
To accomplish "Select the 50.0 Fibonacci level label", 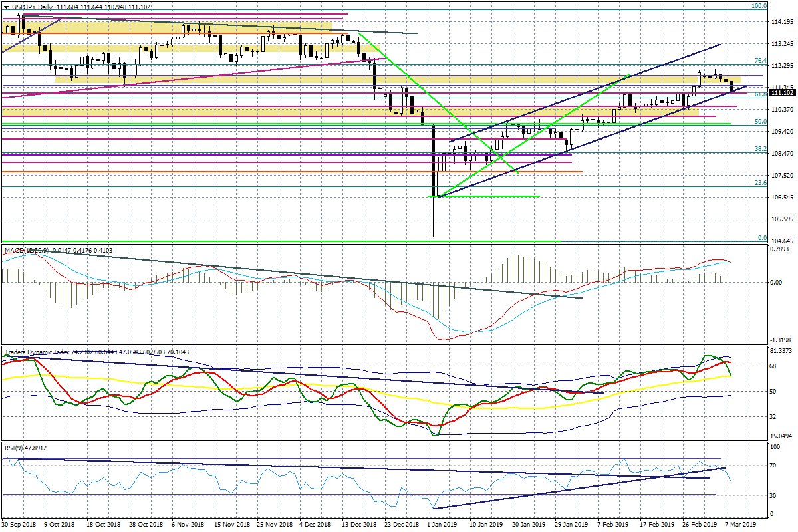I will click(761, 122).
